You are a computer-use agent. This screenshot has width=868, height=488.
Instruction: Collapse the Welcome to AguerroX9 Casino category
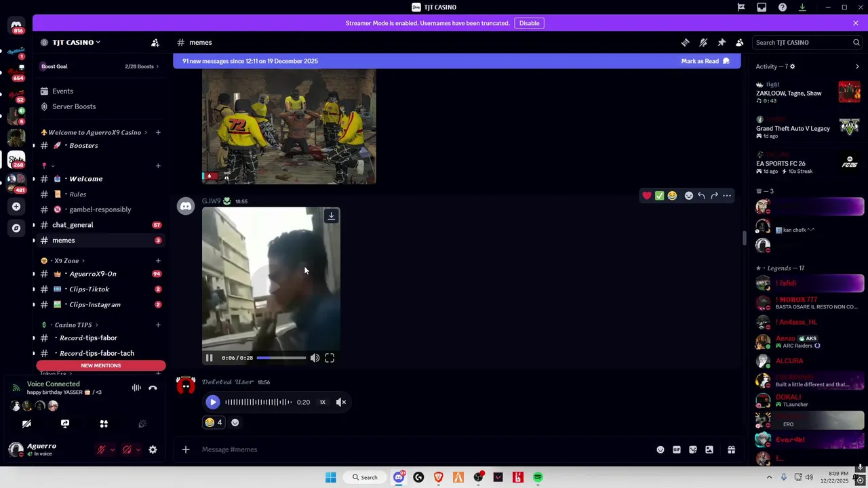(x=94, y=132)
